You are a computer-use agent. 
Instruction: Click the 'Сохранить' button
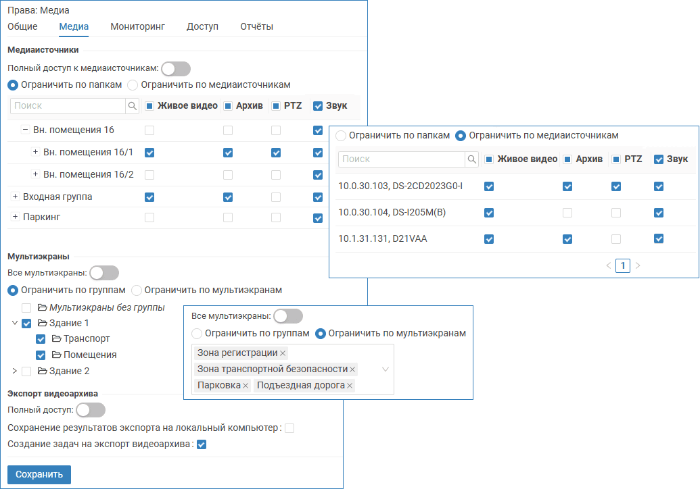(39, 474)
